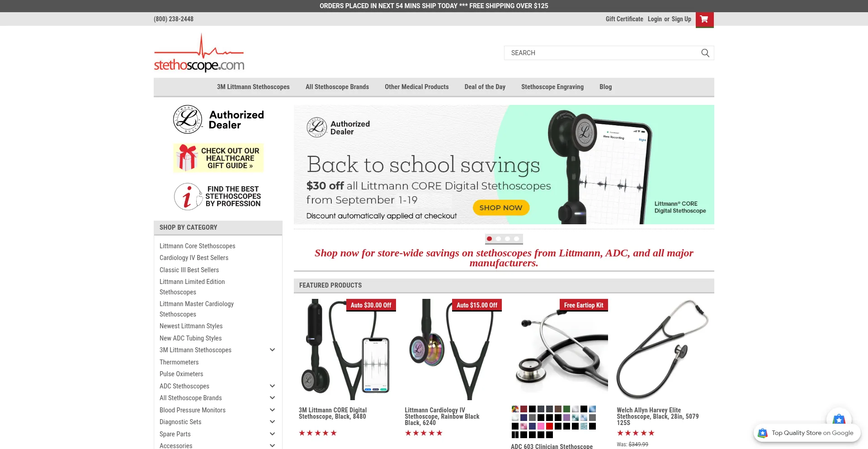This screenshot has height=449, width=868.
Task: Select the second carousel slide dot
Action: [x=498, y=239]
